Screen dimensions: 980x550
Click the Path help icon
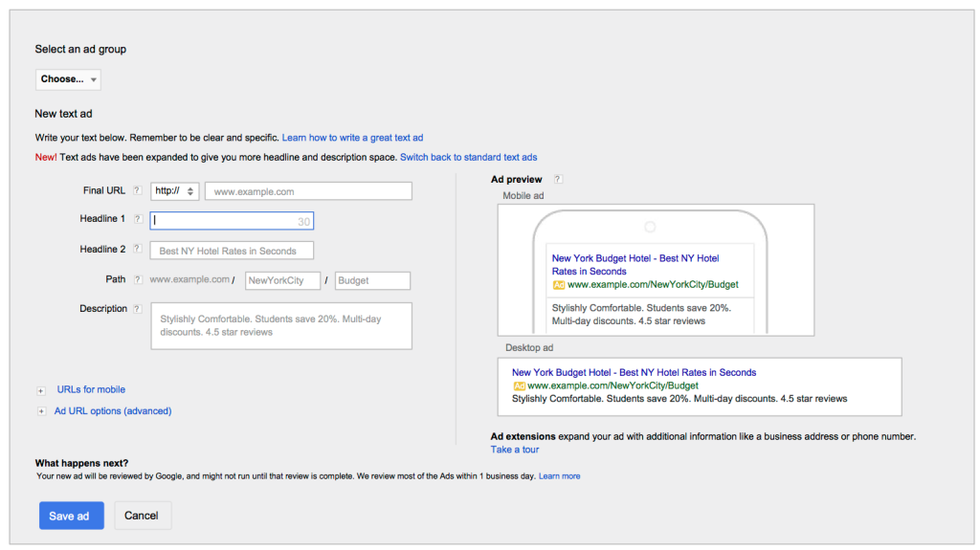tap(138, 279)
